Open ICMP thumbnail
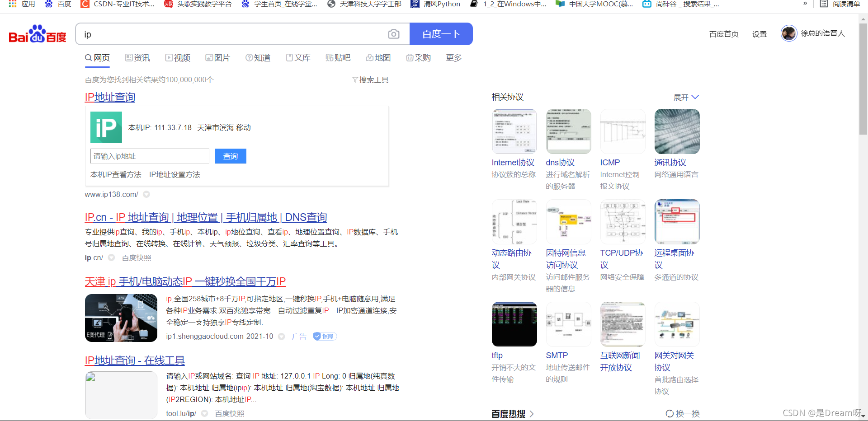 click(623, 131)
